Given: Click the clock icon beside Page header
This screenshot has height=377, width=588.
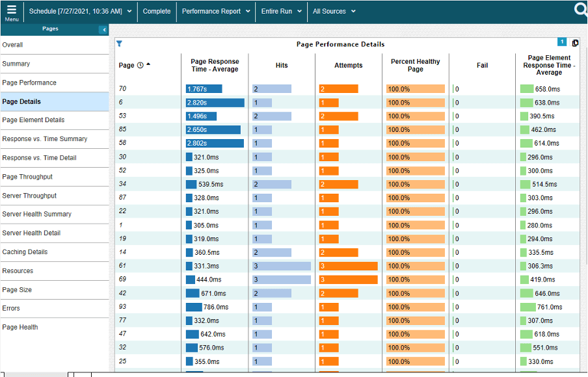Looking at the screenshot, I should pos(140,65).
